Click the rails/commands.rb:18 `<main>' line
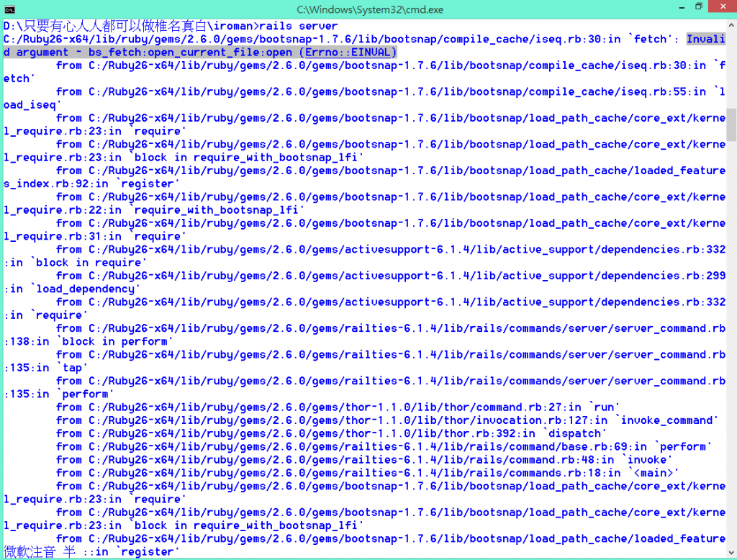The width and height of the screenshot is (737, 560). pos(368,473)
